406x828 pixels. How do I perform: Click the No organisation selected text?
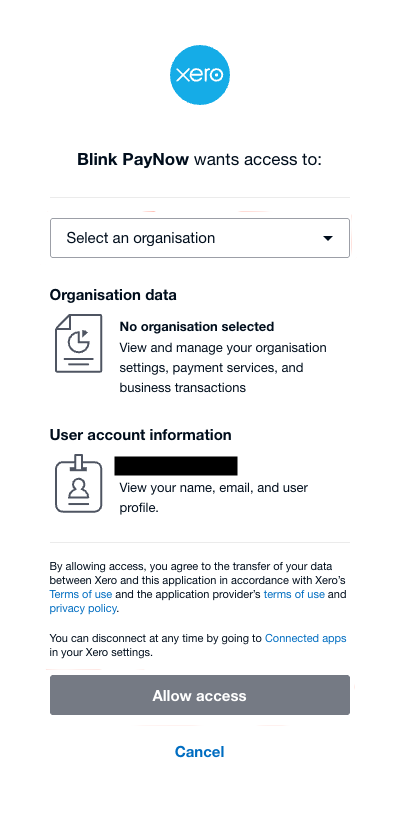197,327
